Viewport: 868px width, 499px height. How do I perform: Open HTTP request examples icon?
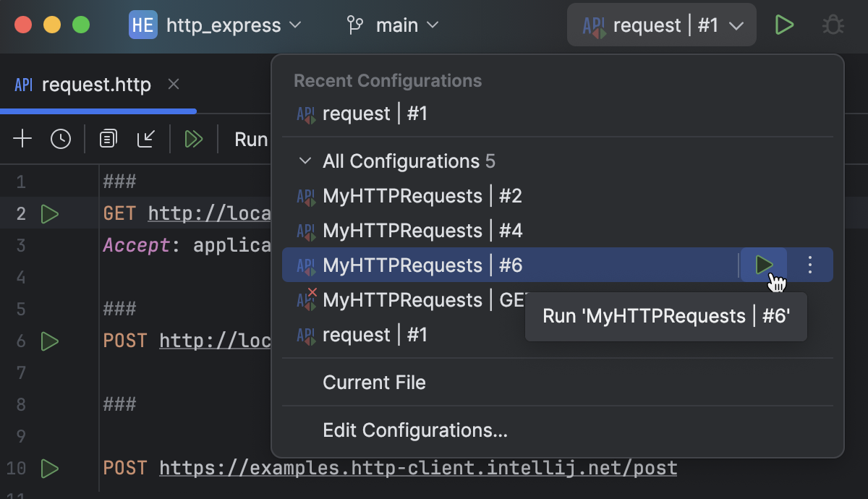point(108,139)
